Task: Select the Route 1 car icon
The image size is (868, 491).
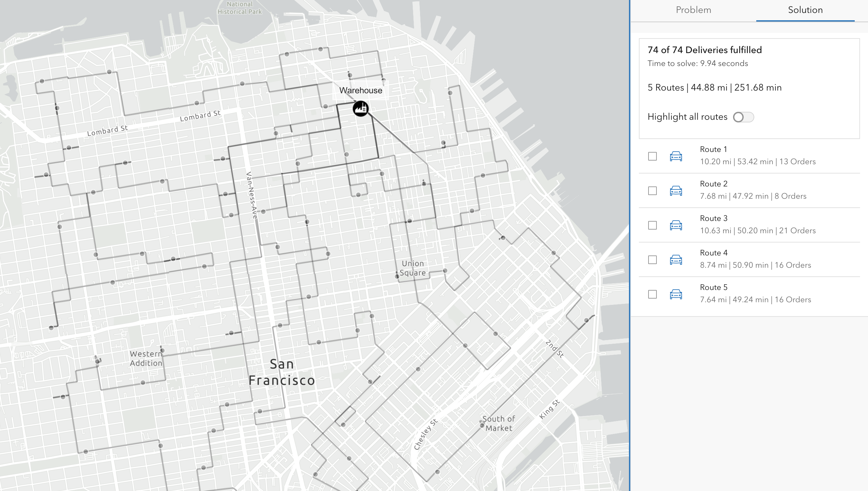Action: coord(676,156)
